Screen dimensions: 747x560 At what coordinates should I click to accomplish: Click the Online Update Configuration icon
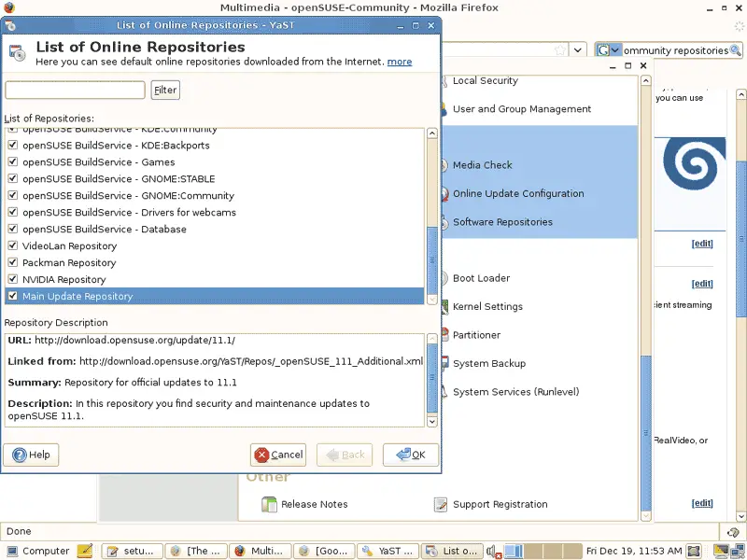point(444,194)
